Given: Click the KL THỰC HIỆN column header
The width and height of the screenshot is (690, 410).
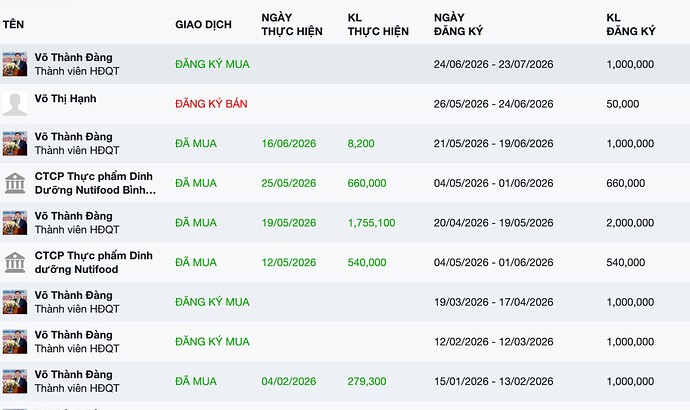Looking at the screenshot, I should coord(378,24).
